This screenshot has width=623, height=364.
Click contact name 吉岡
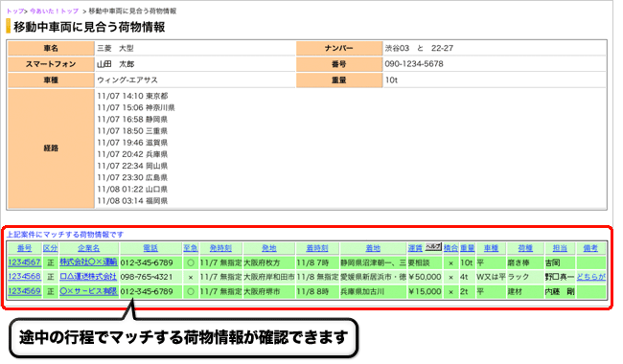pos(553,262)
